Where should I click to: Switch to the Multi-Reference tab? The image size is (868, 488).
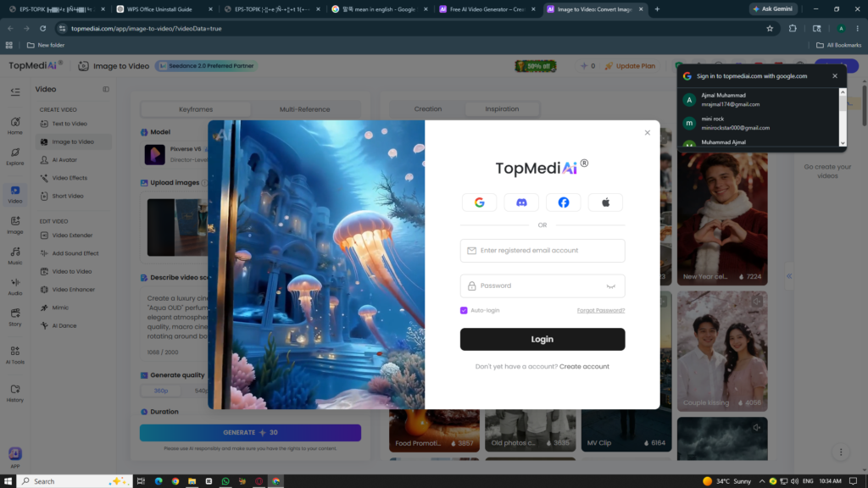click(304, 109)
